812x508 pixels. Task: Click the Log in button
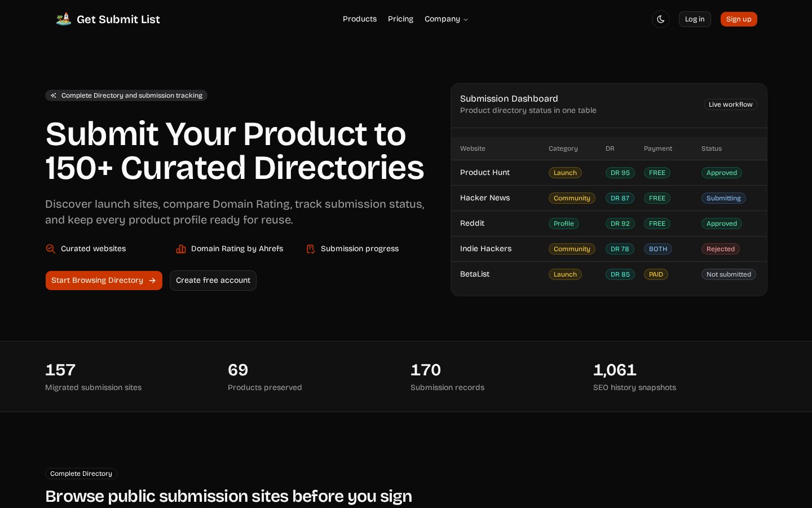[x=695, y=19]
